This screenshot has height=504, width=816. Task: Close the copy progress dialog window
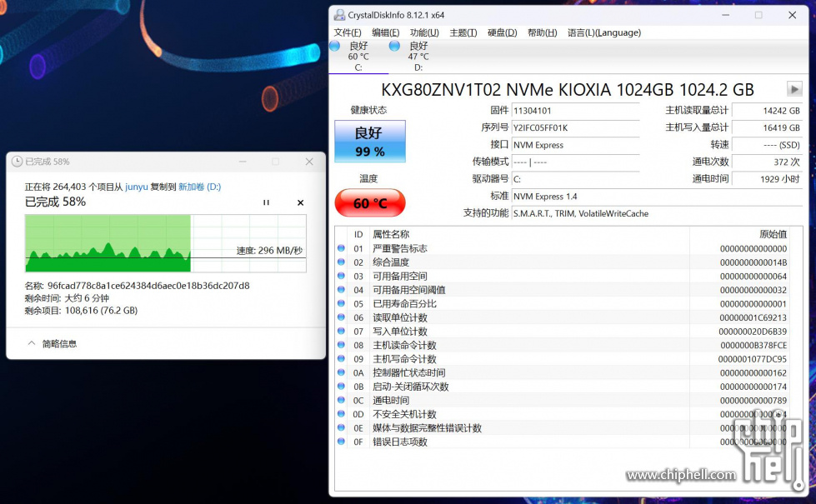[309, 162]
